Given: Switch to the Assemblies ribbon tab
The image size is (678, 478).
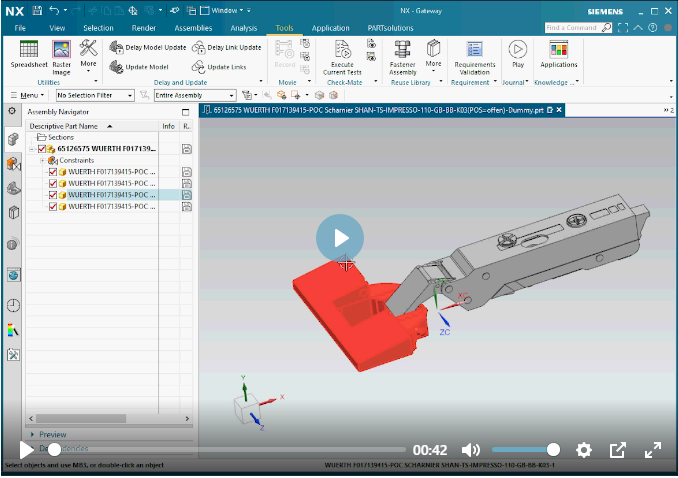Looking at the screenshot, I should click(x=193, y=28).
